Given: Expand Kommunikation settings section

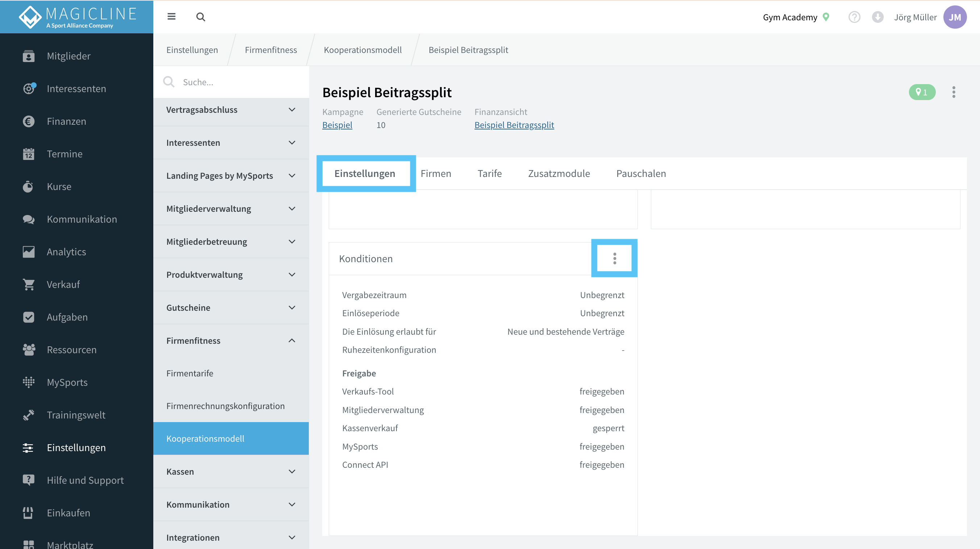Looking at the screenshot, I should [231, 504].
